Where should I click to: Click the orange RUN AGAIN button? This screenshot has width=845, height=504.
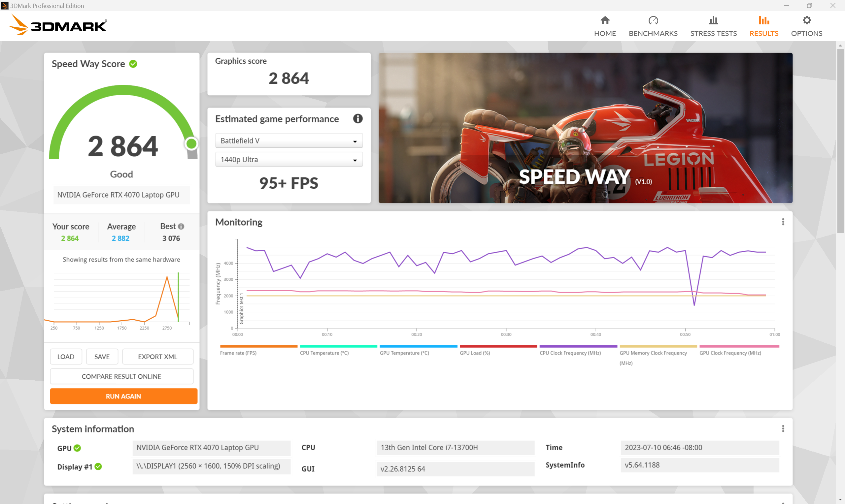(124, 396)
